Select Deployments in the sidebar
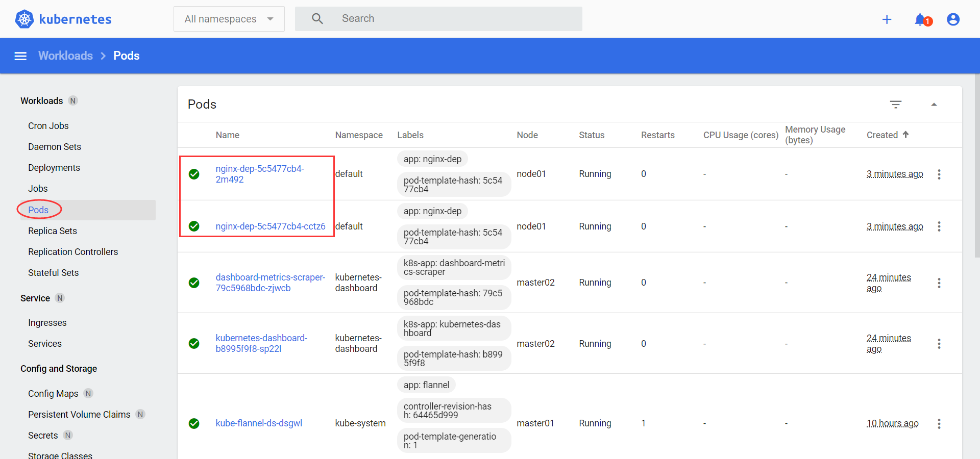Image resolution: width=980 pixels, height=459 pixels. click(x=54, y=168)
